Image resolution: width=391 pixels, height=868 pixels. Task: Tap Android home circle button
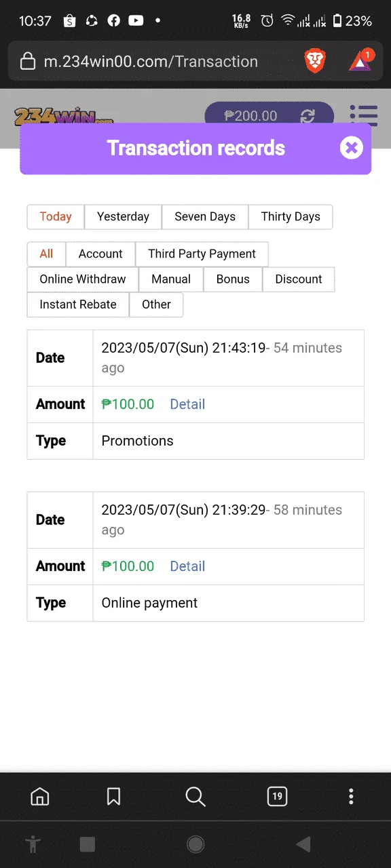point(195,844)
